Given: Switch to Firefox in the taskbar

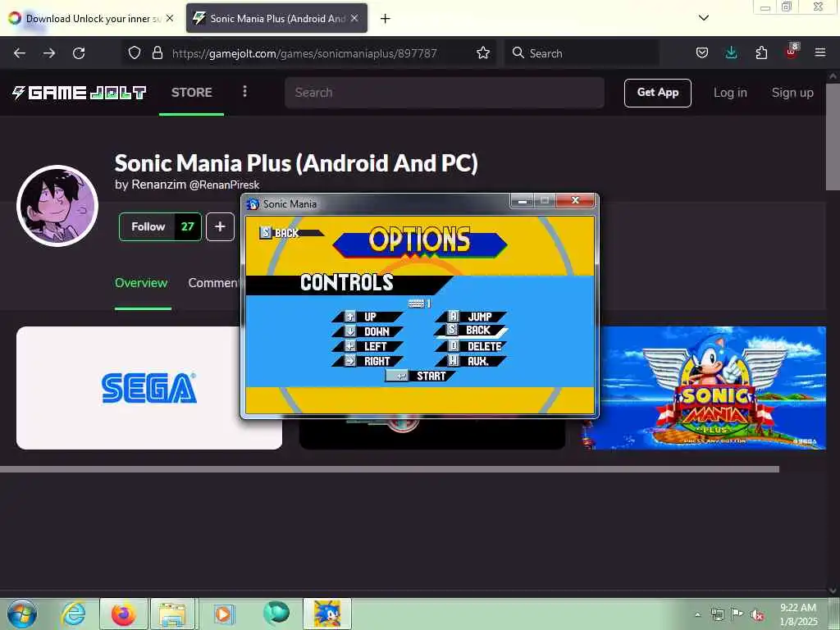Looking at the screenshot, I should pos(124,614).
